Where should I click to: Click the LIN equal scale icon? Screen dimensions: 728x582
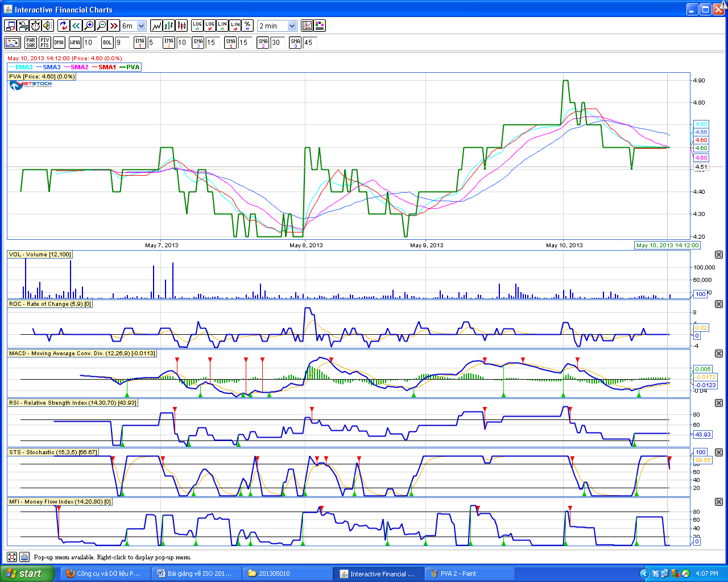pyautogui.click(x=222, y=26)
